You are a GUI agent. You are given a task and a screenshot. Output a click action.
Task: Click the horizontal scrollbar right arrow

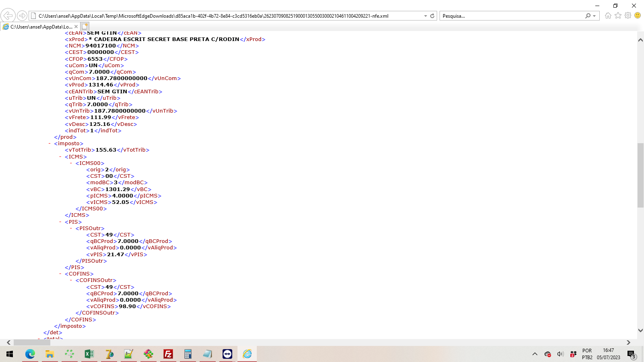[x=628, y=342]
